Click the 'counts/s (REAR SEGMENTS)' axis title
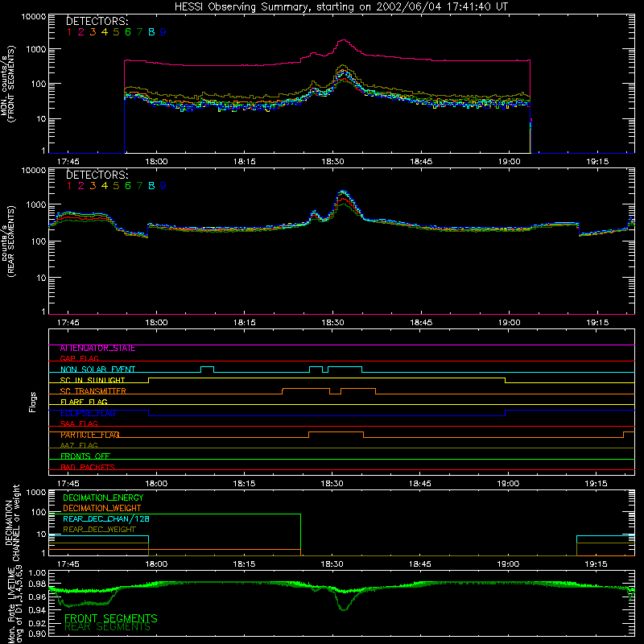The width and height of the screenshot is (644, 644). tap(8, 241)
